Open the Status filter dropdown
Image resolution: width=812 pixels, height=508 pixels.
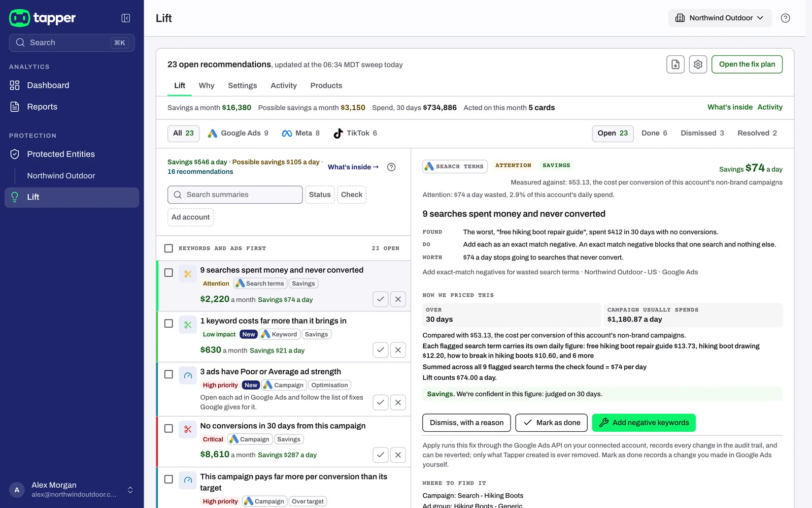(320, 195)
